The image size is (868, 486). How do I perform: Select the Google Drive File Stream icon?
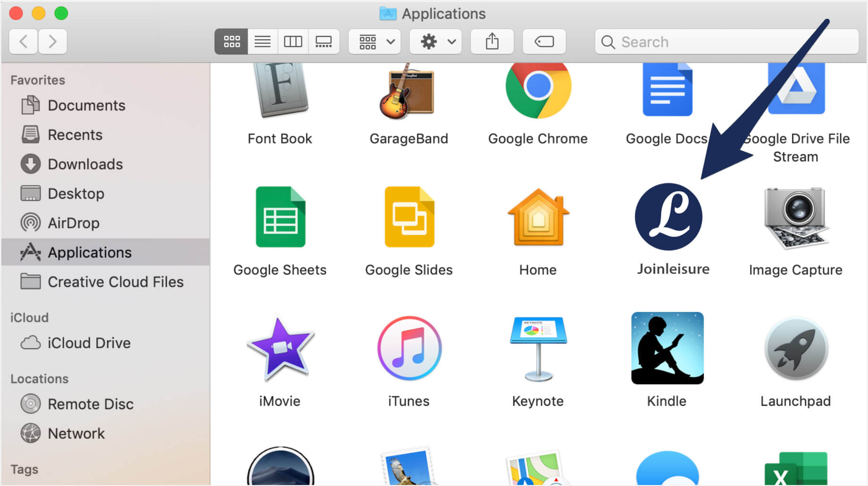[796, 89]
